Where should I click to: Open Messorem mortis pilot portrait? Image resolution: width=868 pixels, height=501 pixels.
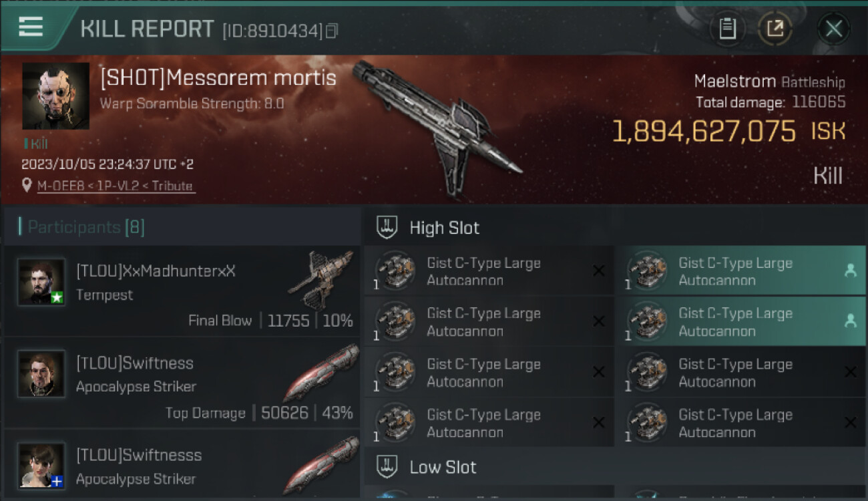(x=55, y=96)
